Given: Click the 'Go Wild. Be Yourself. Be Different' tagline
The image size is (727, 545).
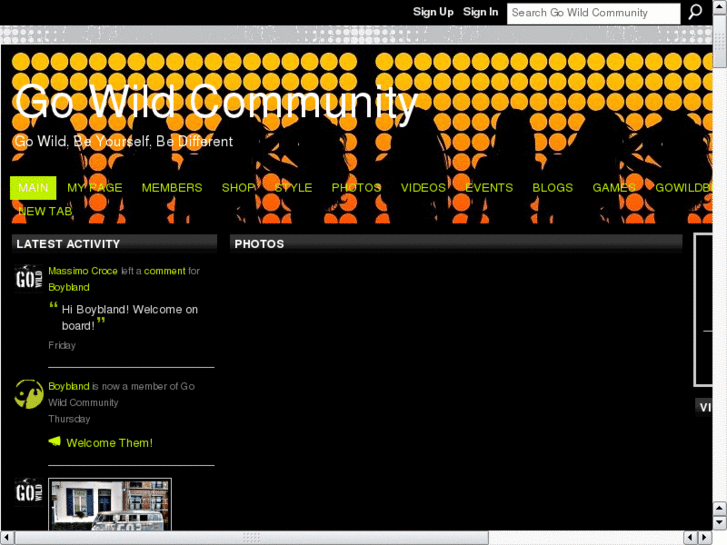Looking at the screenshot, I should pos(123,141).
